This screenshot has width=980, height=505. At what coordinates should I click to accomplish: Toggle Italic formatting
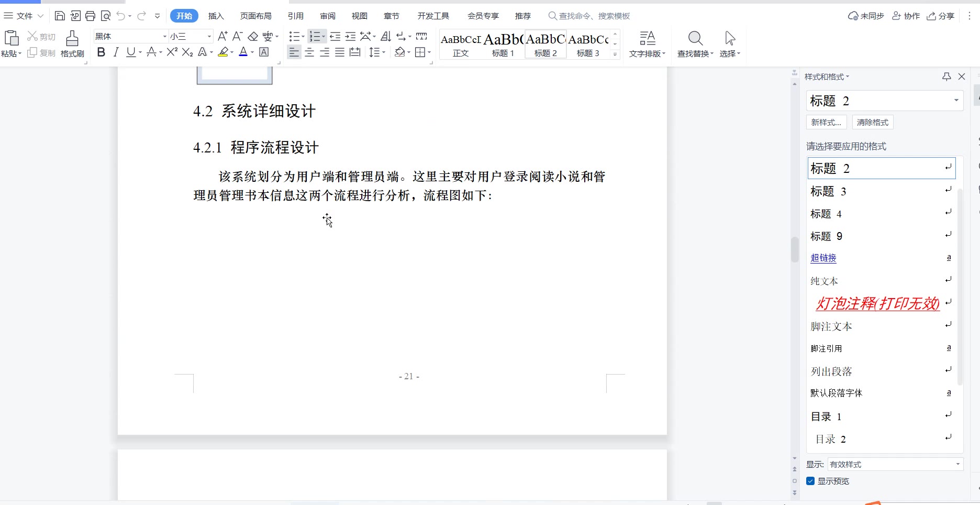coord(116,52)
